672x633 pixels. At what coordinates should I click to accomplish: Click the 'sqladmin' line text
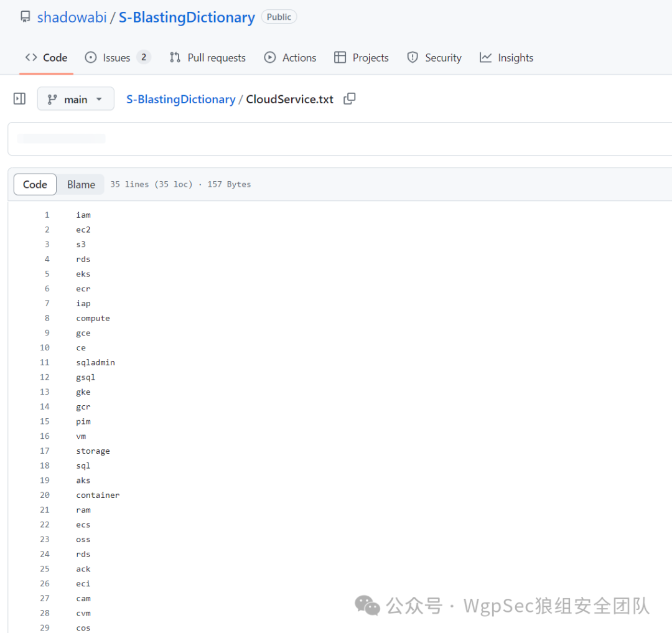tap(96, 363)
